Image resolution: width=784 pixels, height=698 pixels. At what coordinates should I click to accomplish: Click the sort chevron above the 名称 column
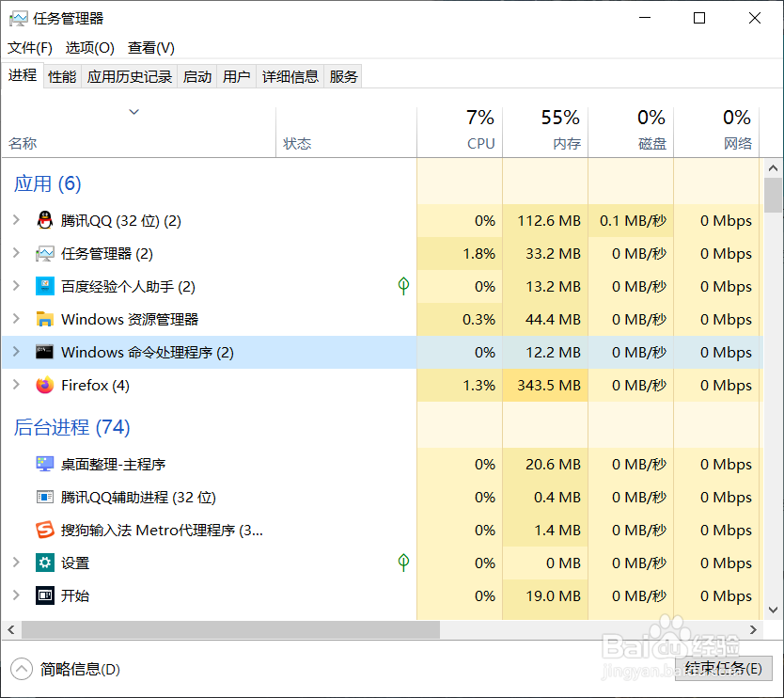point(134,112)
